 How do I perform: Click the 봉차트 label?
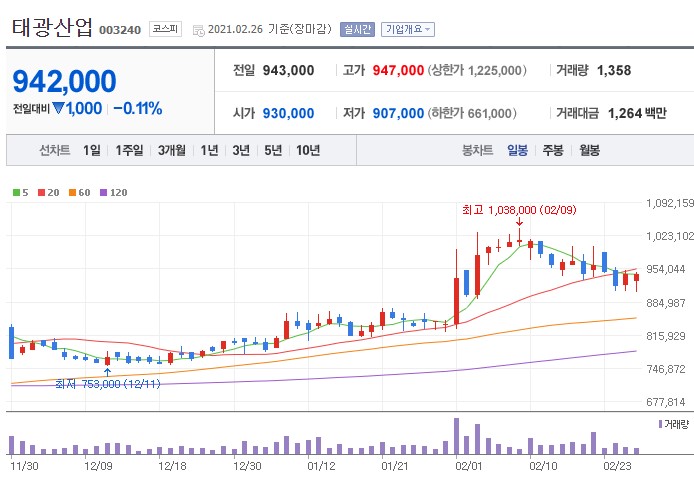click(478, 150)
